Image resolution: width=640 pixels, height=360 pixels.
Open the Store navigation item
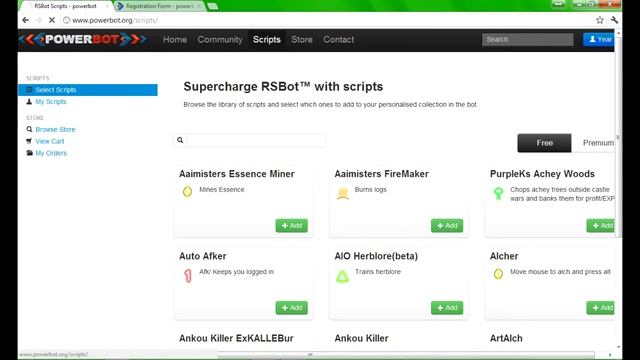pos(302,40)
